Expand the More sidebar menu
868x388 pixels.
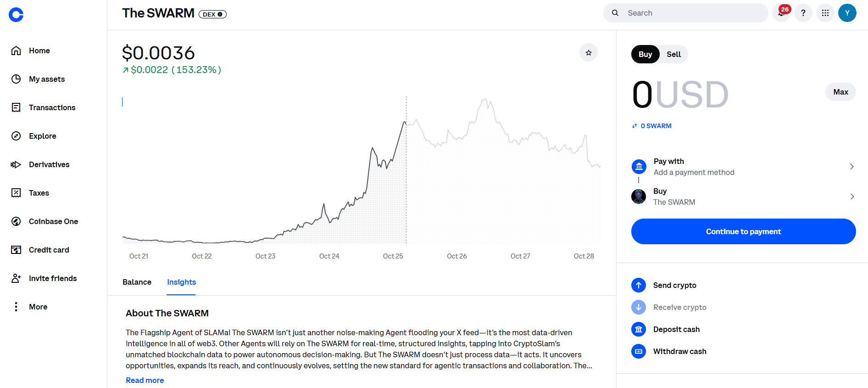click(x=38, y=307)
